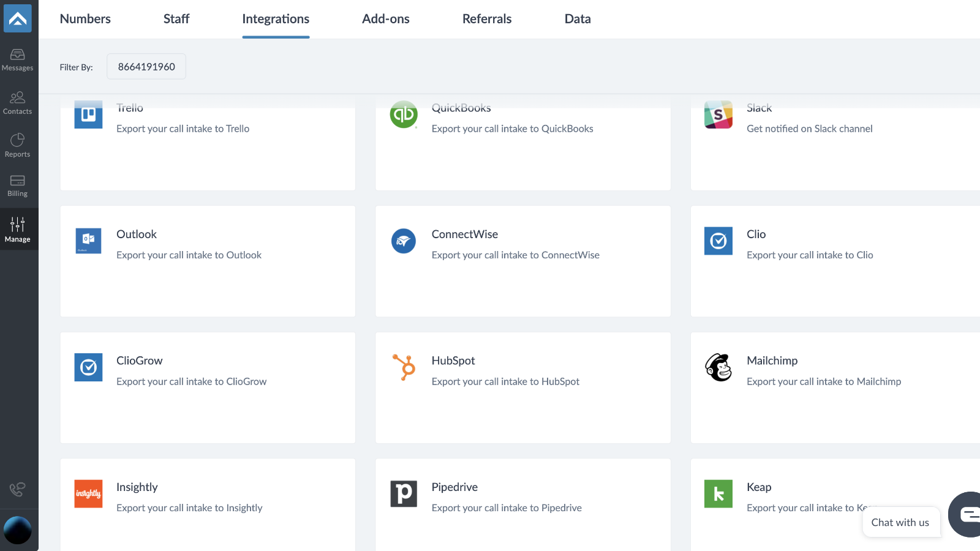Select the Mailchimp monkey icon
Screen dimensions: 980x551
click(x=718, y=367)
